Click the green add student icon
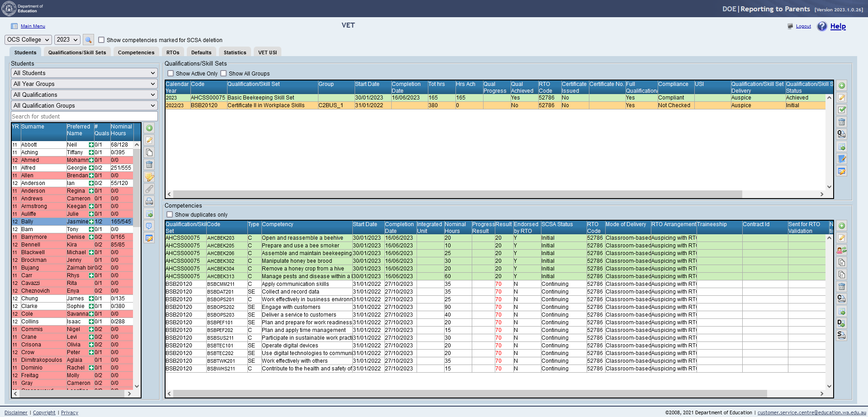 (149, 128)
